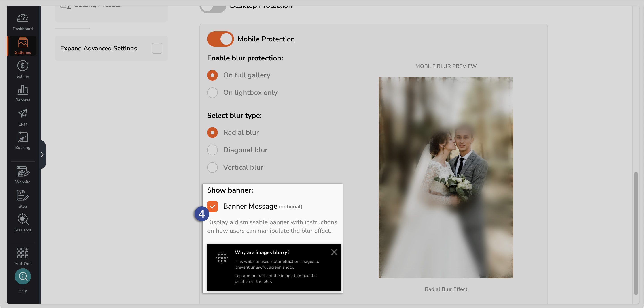
Task: Click the page vertical scrollbar
Action: (x=636, y=233)
